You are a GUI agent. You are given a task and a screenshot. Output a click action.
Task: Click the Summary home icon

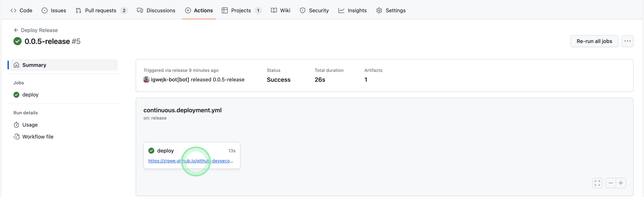coord(17,65)
